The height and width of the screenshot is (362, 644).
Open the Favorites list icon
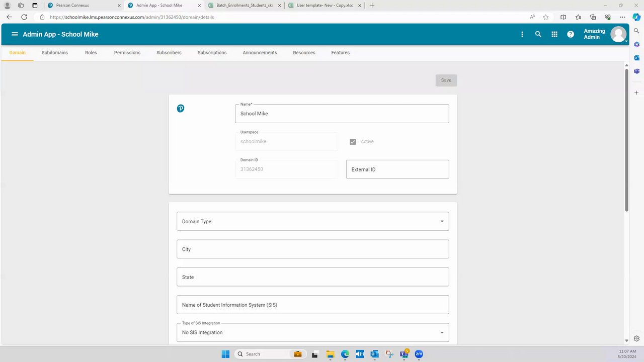click(x=578, y=17)
